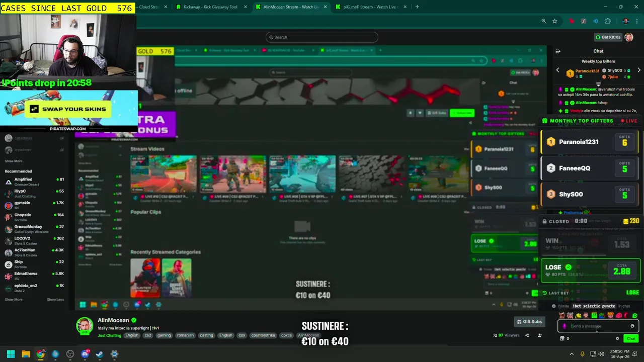
Task: Open Steam from the taskbar
Action: (x=100, y=354)
